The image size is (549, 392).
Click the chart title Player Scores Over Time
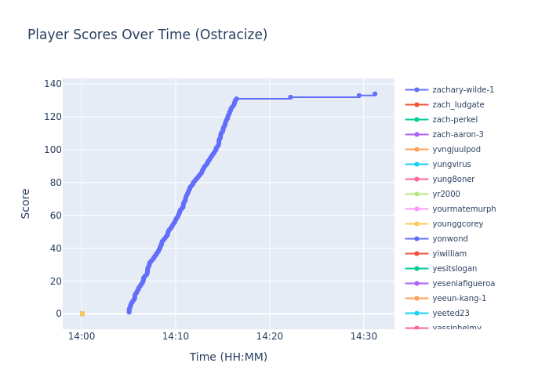tap(147, 35)
